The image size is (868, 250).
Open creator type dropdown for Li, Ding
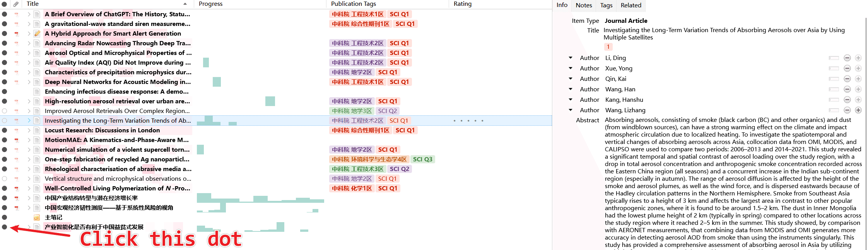[x=570, y=58]
